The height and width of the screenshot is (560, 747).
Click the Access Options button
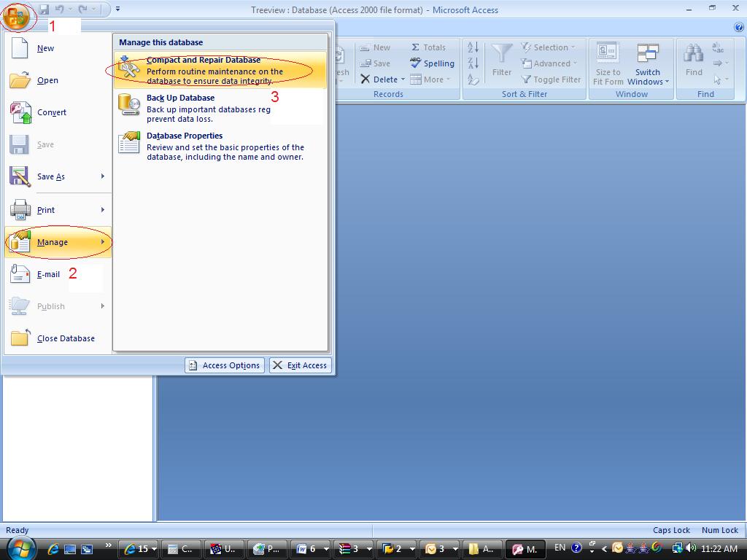click(x=225, y=365)
